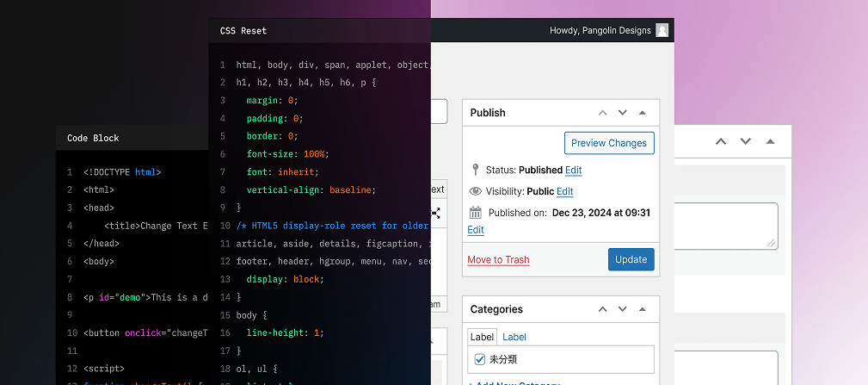This screenshot has width=868, height=385.
Task: Select the first Label tab in Categories
Action: tap(482, 337)
